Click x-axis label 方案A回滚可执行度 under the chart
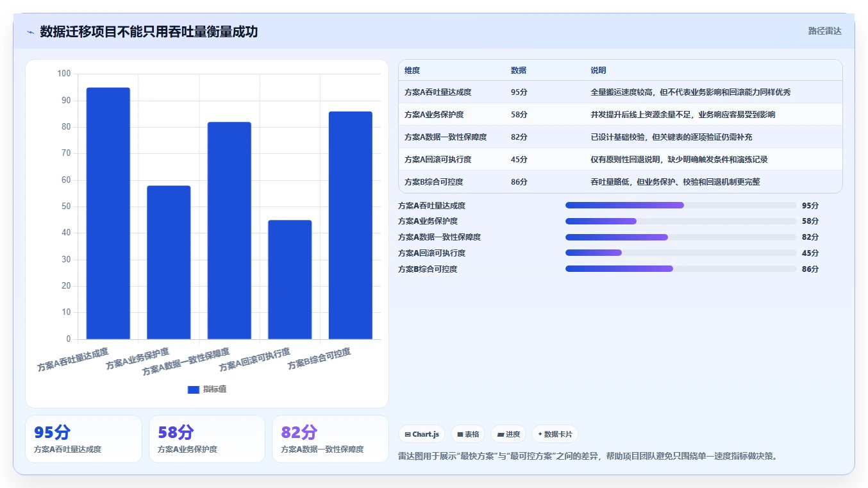The width and height of the screenshot is (868, 488). point(255,360)
